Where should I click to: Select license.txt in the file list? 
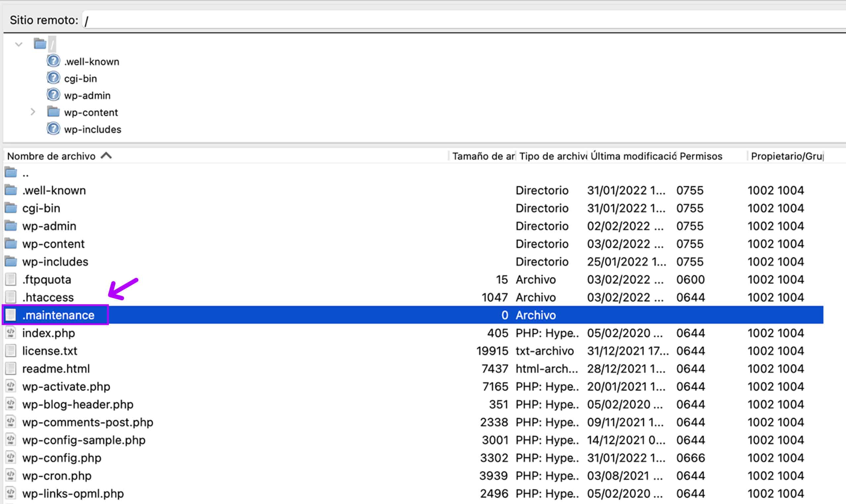tap(50, 351)
